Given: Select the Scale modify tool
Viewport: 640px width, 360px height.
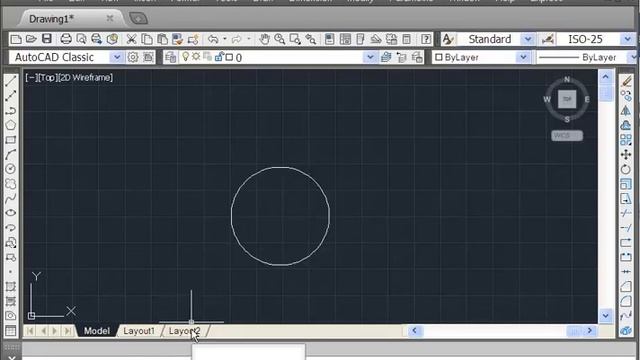Looking at the screenshot, I should tap(626, 184).
